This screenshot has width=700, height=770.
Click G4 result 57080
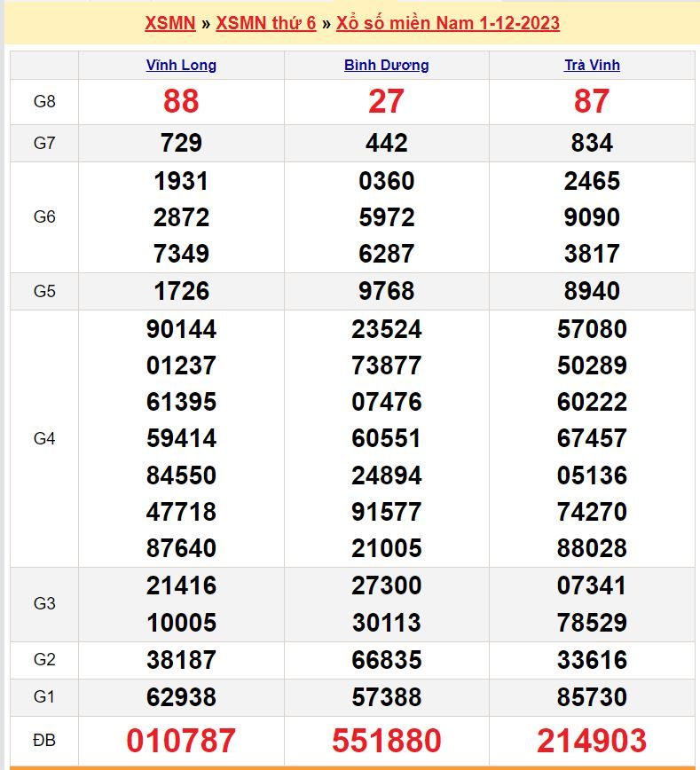[x=592, y=328]
